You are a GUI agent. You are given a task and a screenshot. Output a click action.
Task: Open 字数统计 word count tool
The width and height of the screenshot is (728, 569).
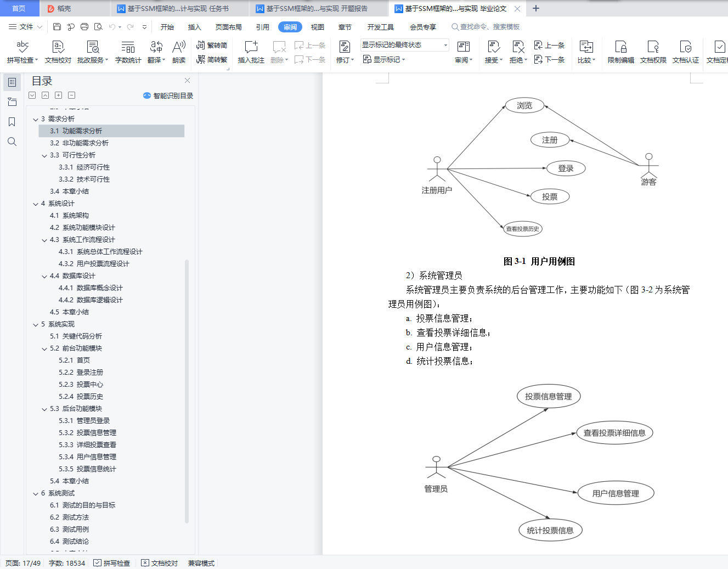click(128, 52)
